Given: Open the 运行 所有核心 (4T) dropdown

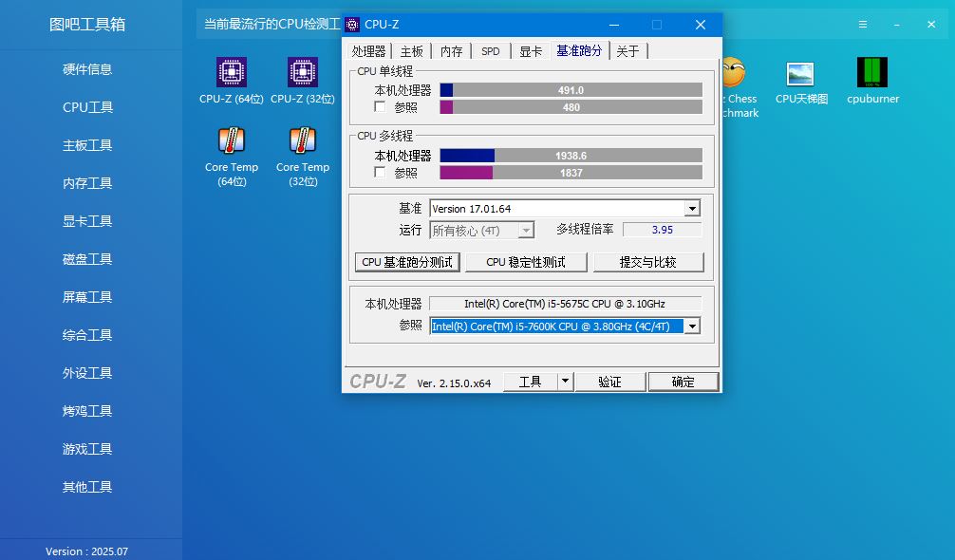Looking at the screenshot, I should [526, 230].
